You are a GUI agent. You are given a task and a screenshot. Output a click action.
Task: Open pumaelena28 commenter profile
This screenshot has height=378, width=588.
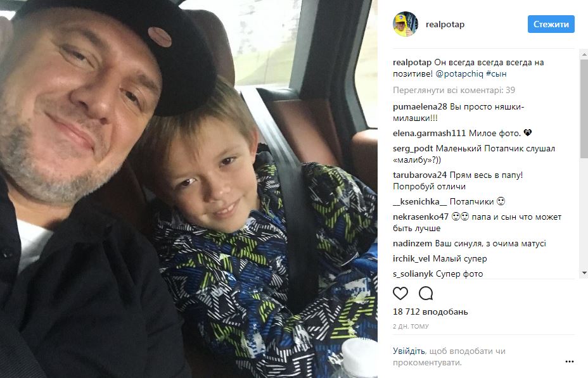[419, 107]
